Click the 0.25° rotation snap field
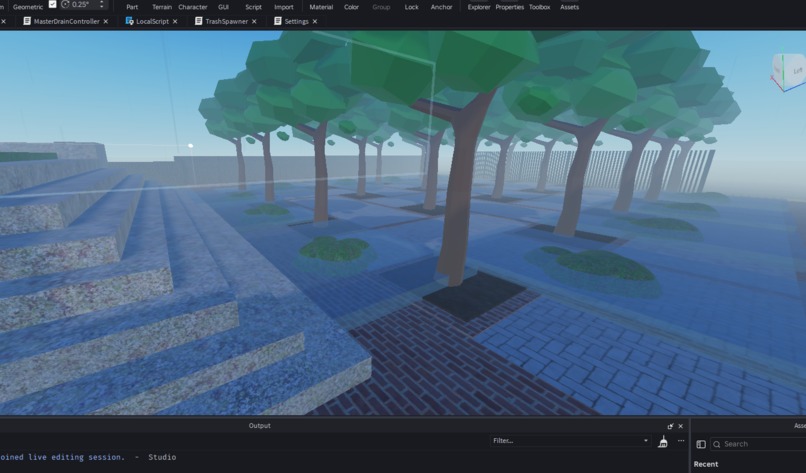The image size is (806, 473). (82, 4)
